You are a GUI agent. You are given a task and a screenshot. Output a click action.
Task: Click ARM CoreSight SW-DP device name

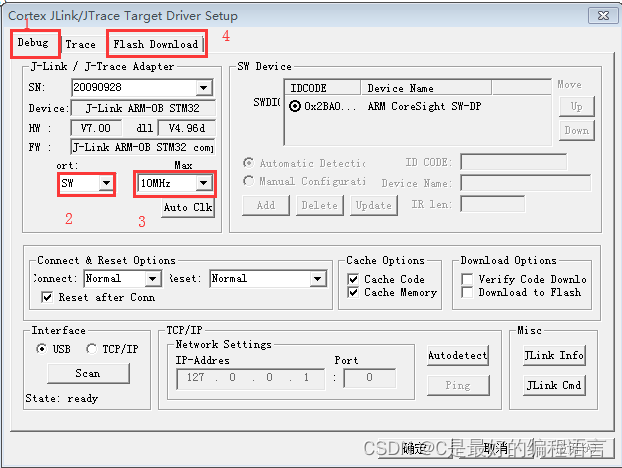click(x=424, y=106)
